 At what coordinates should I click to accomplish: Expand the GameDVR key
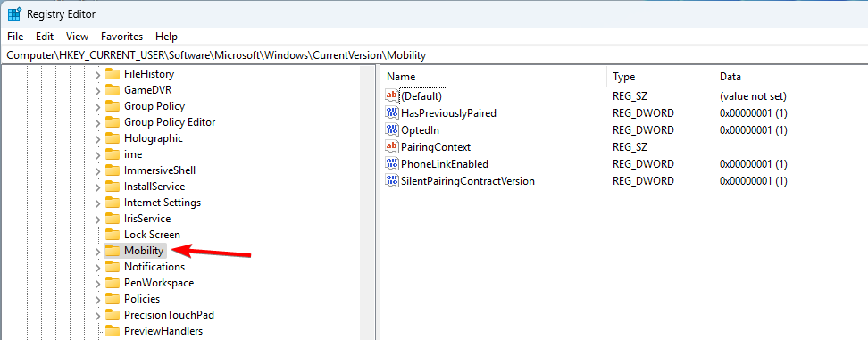coord(98,91)
